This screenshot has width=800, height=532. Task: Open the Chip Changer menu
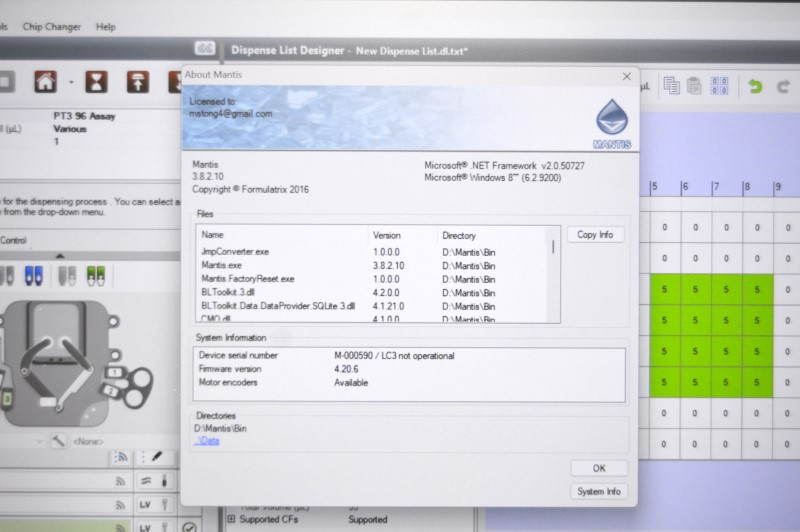tap(52, 27)
